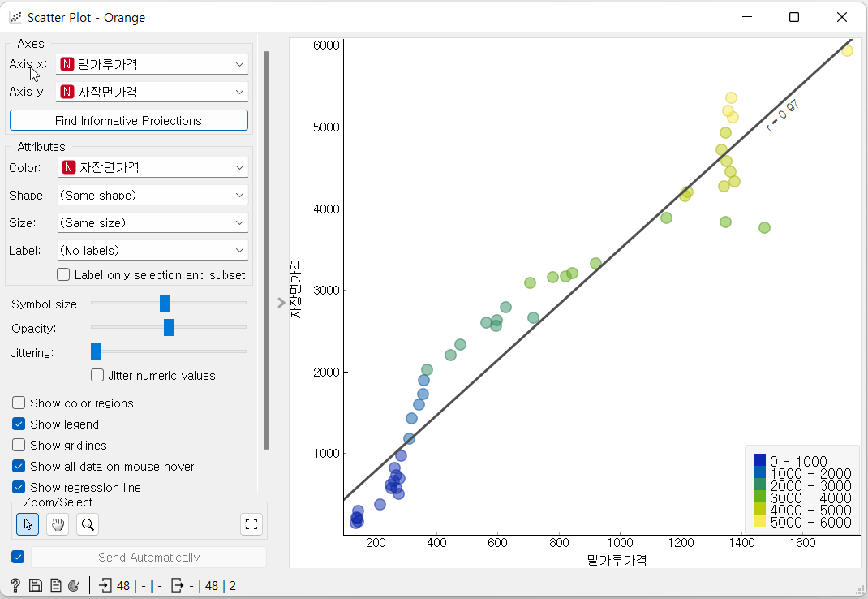Click the 0 - 1000 legend color swatch
The height and width of the screenshot is (599, 868).
pos(759,460)
